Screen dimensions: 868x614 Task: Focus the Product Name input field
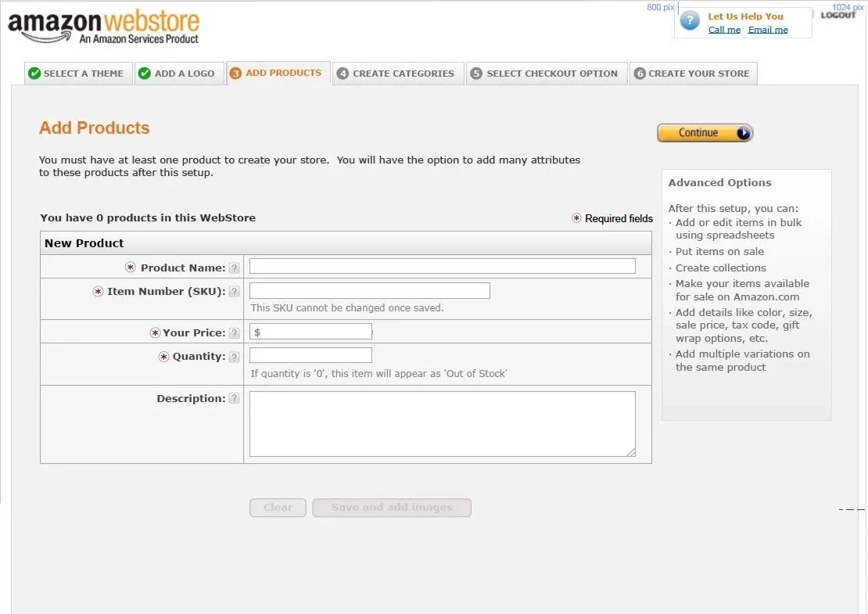coord(443,266)
